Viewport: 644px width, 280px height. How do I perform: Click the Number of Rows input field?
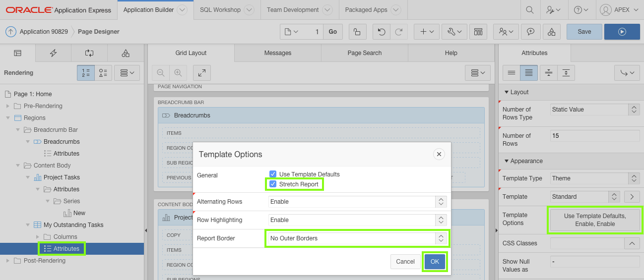click(x=594, y=136)
